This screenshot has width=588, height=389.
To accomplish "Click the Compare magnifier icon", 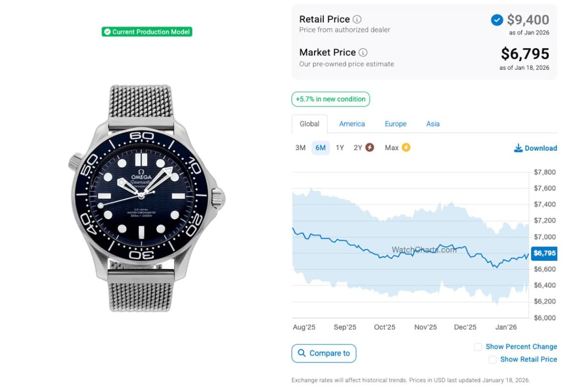I will coord(301,353).
